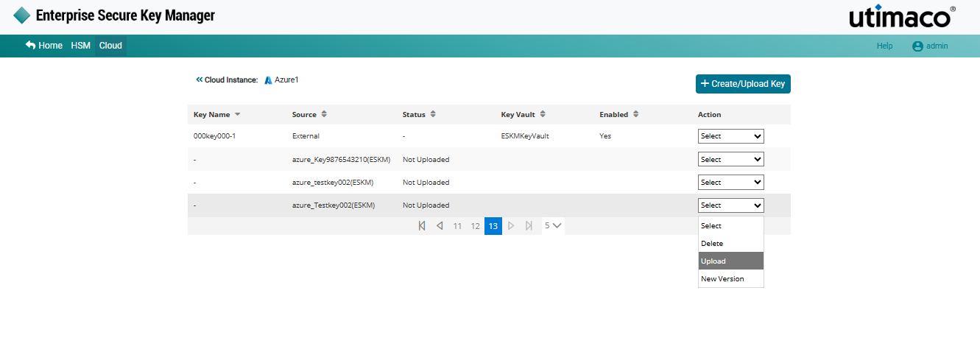Jump to page 12
980x338 pixels.
475,226
